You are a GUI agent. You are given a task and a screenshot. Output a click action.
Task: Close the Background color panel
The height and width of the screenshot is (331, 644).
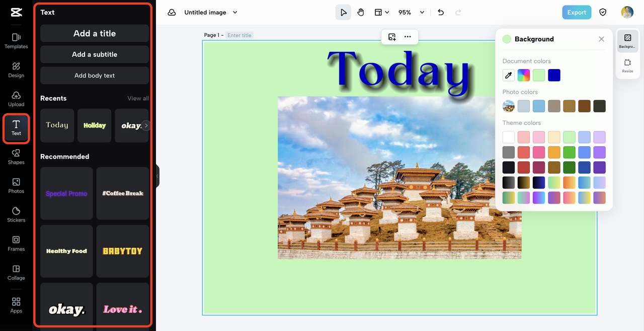[x=601, y=39]
